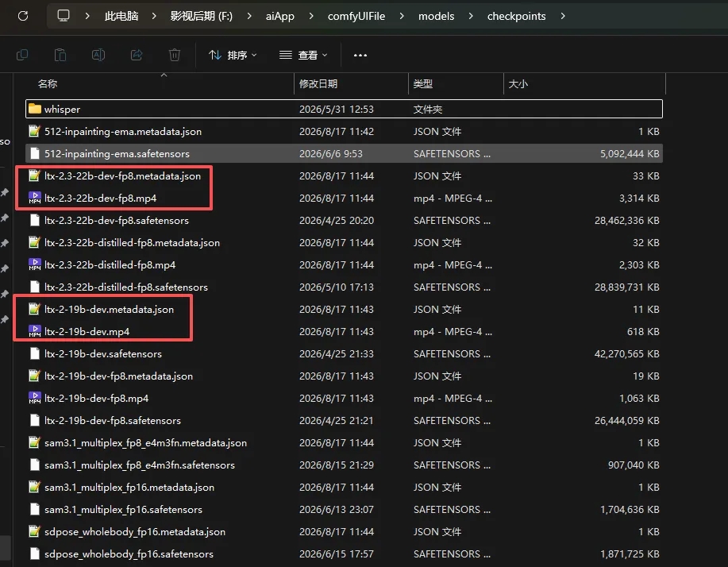Click icon of sam3.1_multiplex_fp16.metadata.json

tap(35, 487)
